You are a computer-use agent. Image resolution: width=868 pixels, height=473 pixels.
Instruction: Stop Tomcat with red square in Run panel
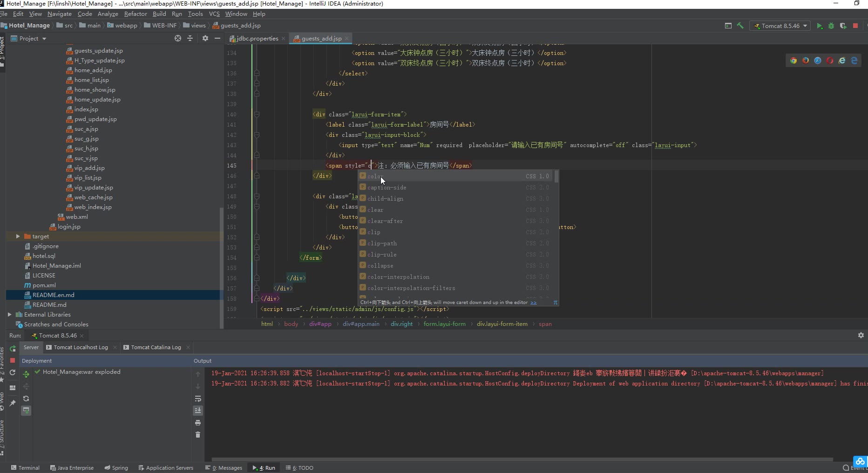[13, 361]
